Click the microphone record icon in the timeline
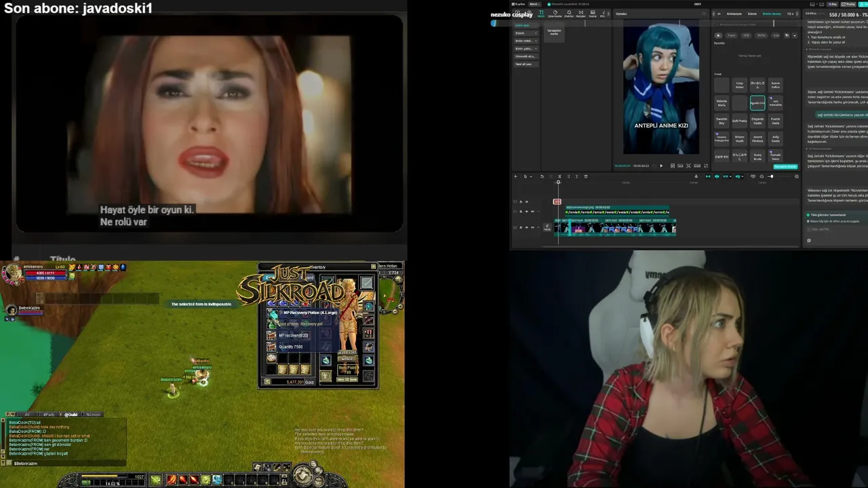868x488 pixels. [696, 176]
